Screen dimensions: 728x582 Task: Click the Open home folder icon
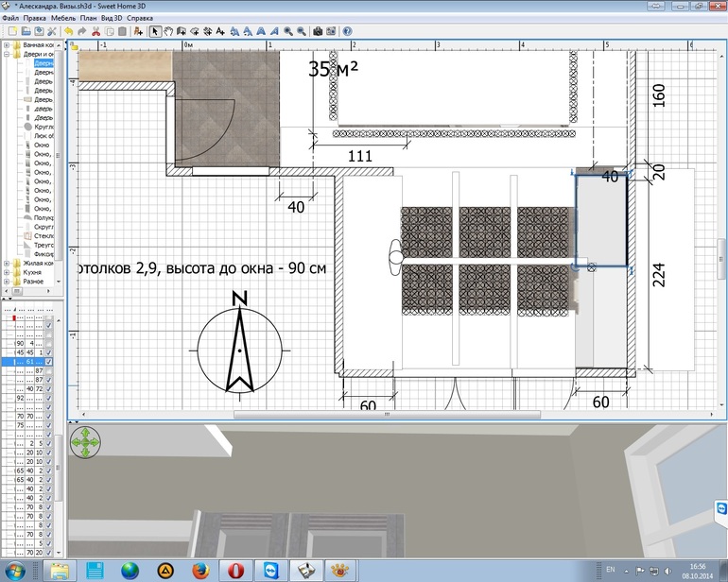pyautogui.click(x=26, y=31)
